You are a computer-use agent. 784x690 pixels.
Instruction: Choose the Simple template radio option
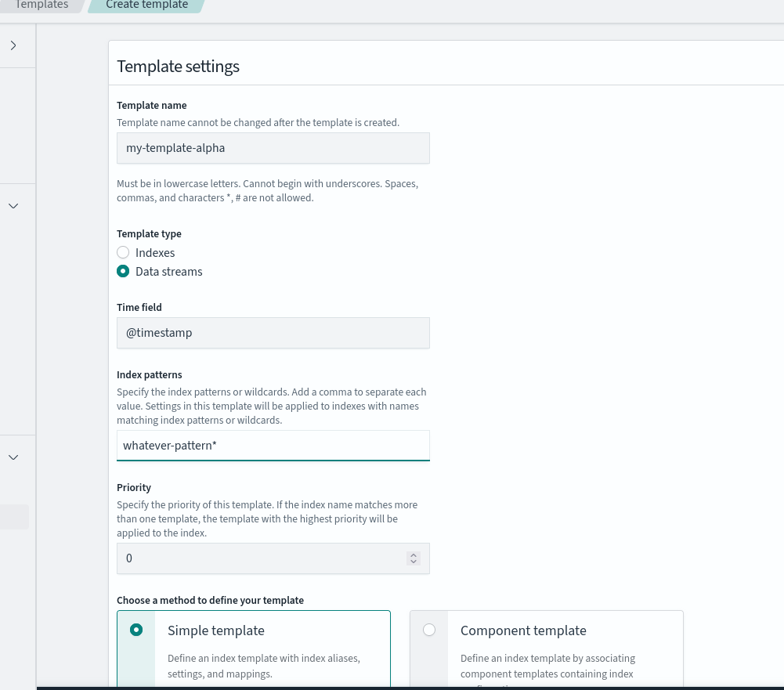click(136, 630)
